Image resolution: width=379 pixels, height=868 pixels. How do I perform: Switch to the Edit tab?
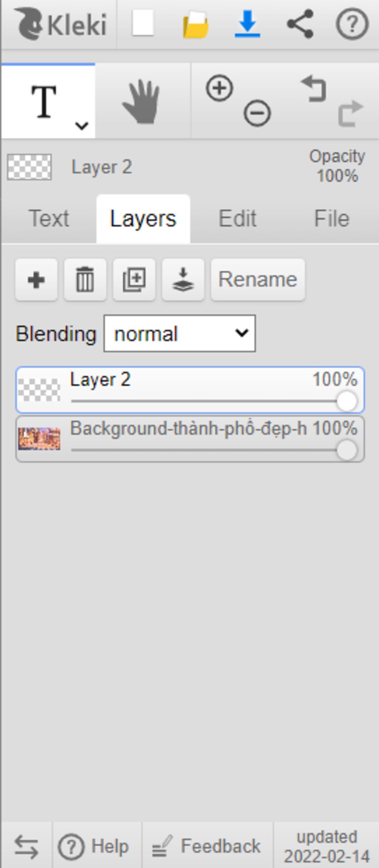point(237,219)
